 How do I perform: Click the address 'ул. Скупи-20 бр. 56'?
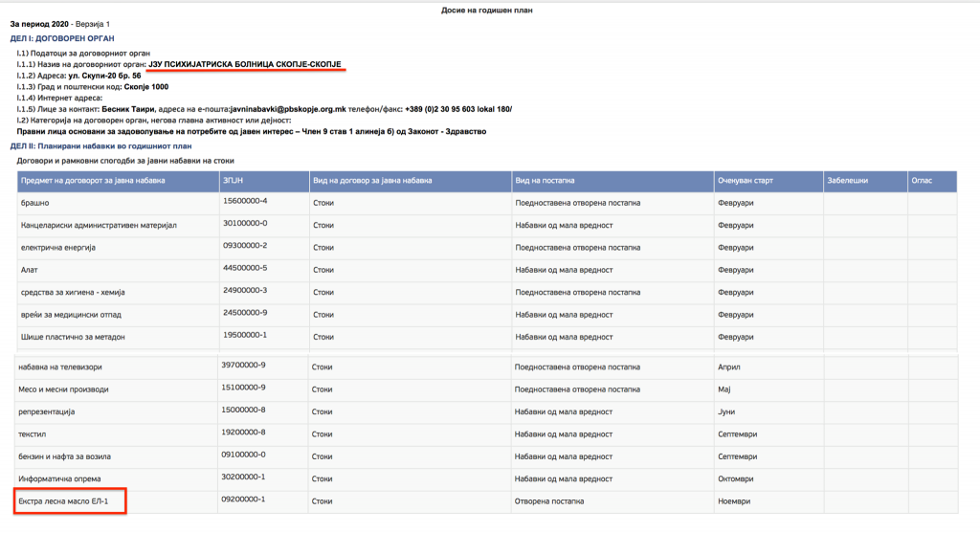tap(104, 75)
